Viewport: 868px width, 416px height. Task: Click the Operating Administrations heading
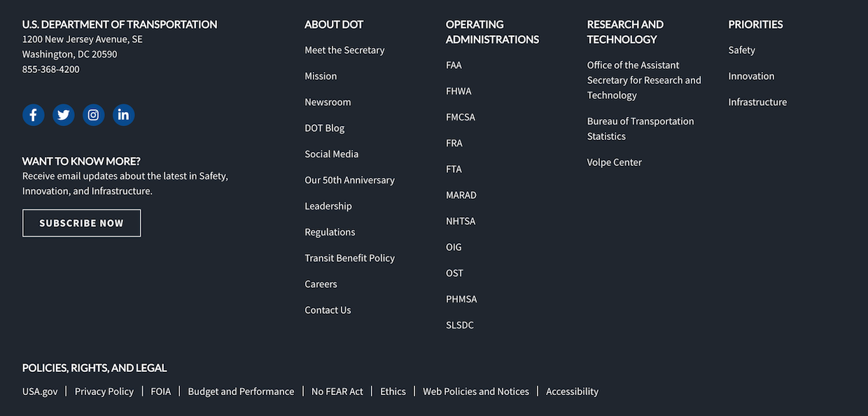pos(493,32)
